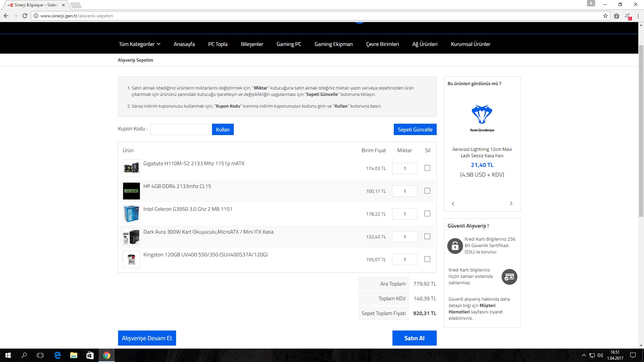Open Ağ Ürünleri menu item
The width and height of the screenshot is (644, 362).
[x=425, y=44]
